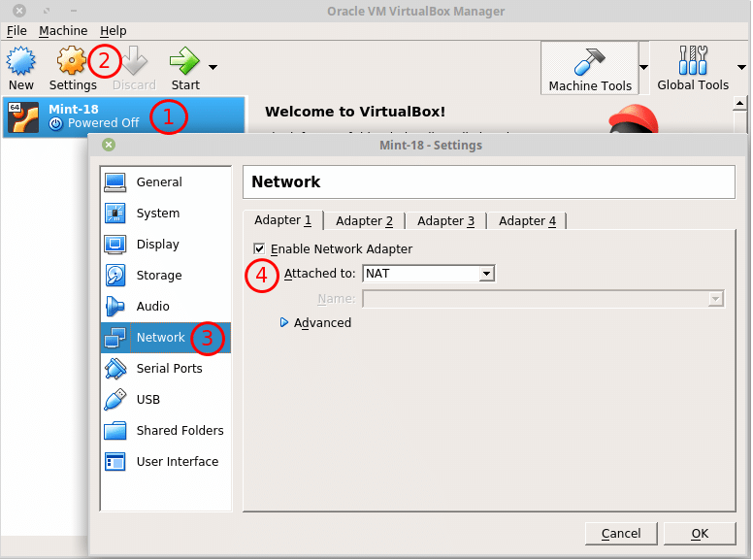Select the USB settings category
Viewport: 753px width, 560px height.
coord(148,400)
